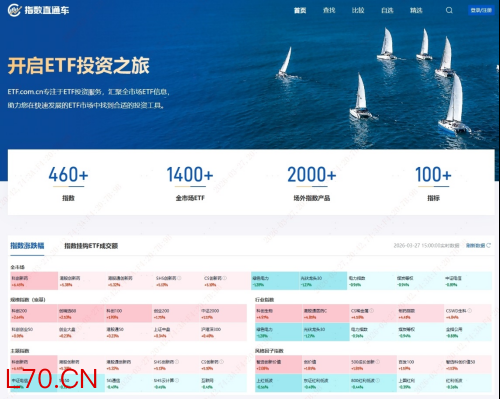500x399 pixels.
Task: Open the 5G通信 tile under 主题指数
Action: (x=129, y=383)
